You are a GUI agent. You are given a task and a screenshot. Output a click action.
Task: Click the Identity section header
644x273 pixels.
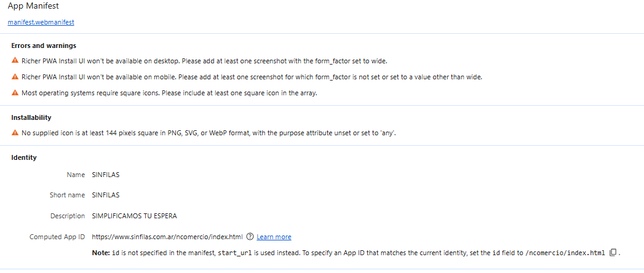click(x=24, y=157)
